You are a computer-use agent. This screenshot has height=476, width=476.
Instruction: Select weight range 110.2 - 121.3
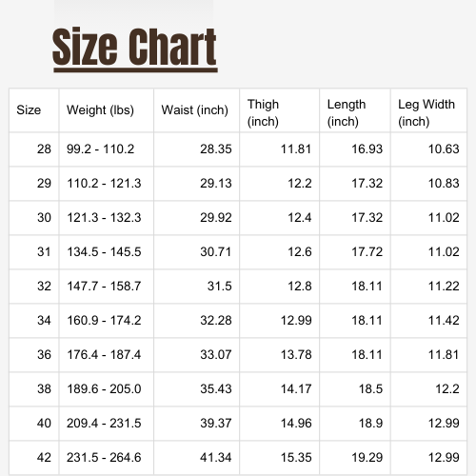click(x=104, y=183)
